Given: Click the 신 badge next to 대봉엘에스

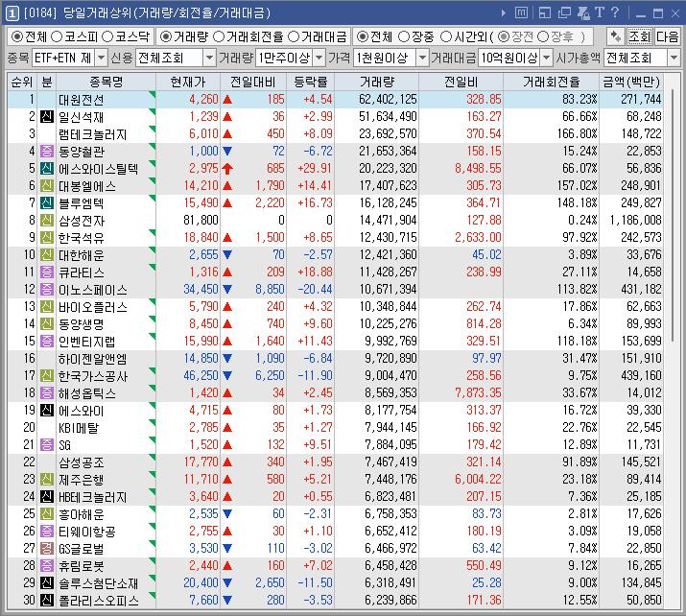Looking at the screenshot, I should (47, 185).
